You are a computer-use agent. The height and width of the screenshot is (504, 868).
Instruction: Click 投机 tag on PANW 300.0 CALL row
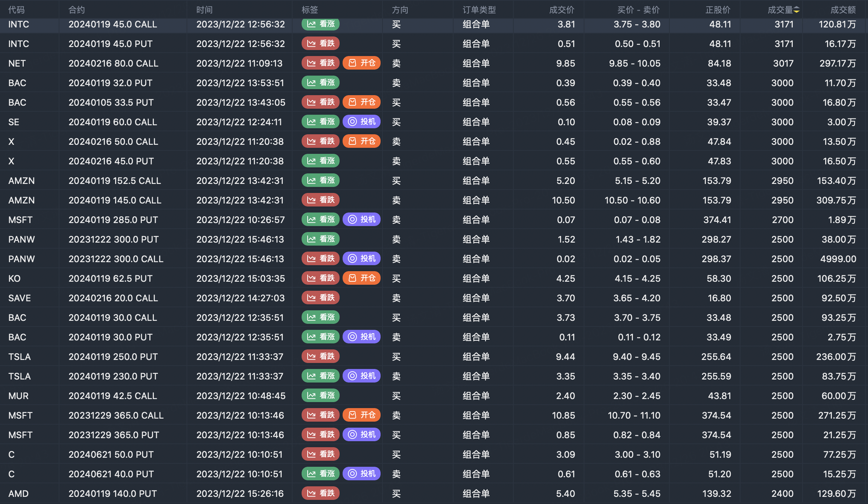click(x=361, y=259)
